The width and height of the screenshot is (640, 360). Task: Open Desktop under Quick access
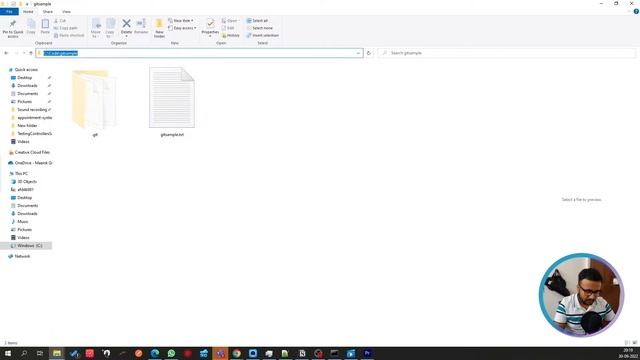tap(24, 78)
